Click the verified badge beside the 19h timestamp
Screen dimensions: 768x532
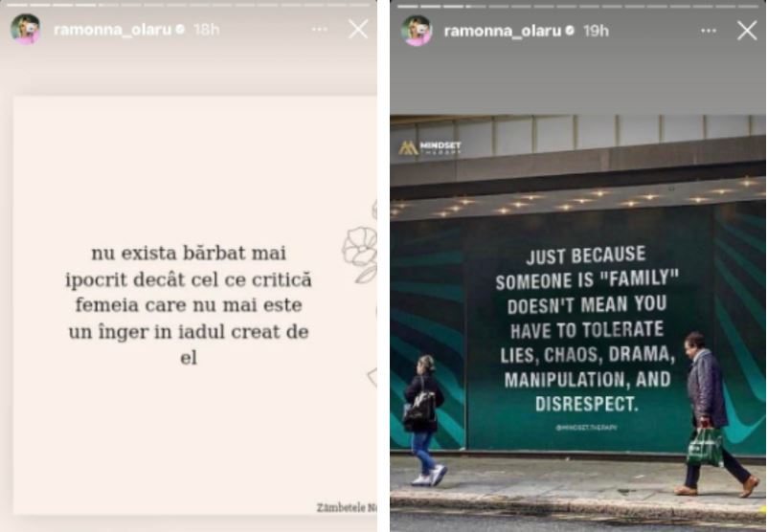[570, 31]
